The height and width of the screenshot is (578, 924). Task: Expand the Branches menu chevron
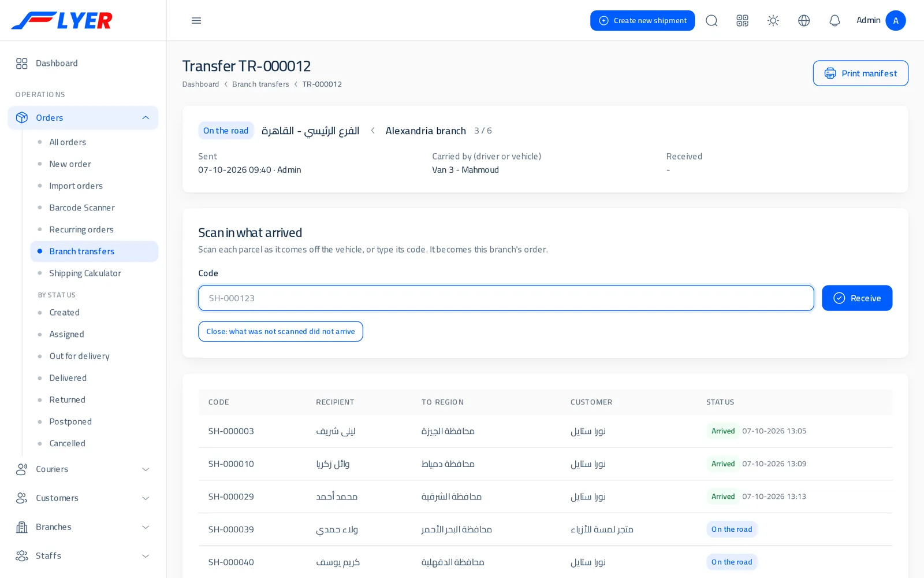click(x=146, y=527)
